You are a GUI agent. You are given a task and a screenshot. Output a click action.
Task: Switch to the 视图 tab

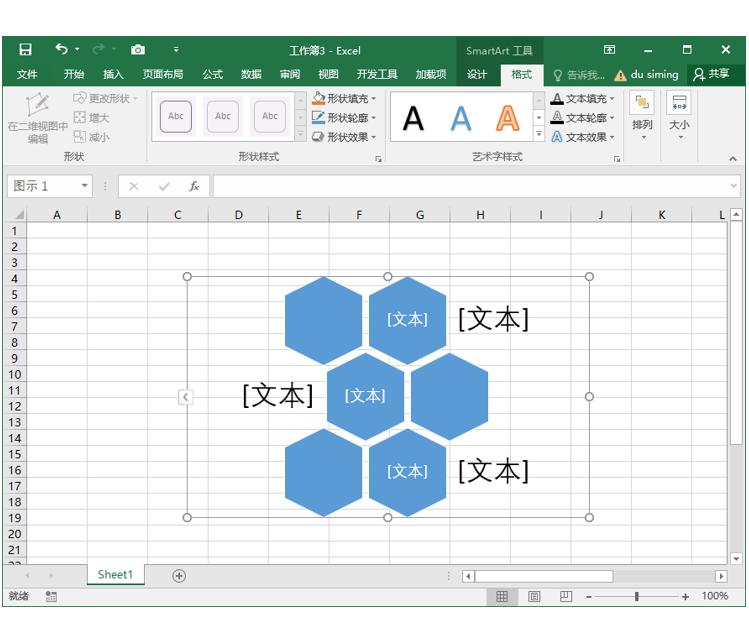click(x=329, y=74)
